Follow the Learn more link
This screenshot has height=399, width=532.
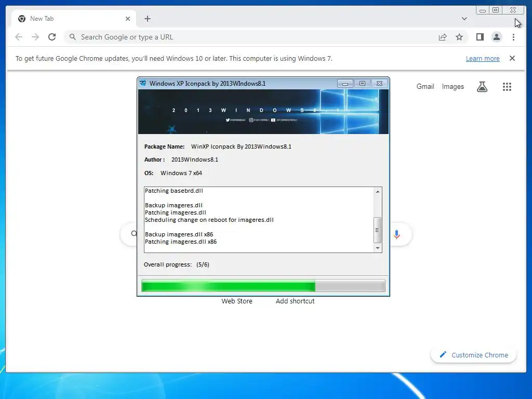(483, 58)
